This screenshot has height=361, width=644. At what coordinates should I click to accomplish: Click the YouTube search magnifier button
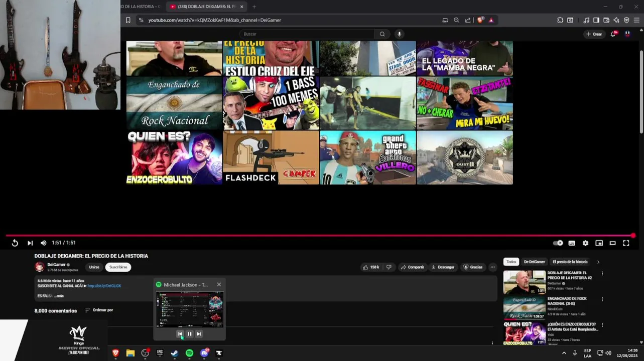(382, 34)
